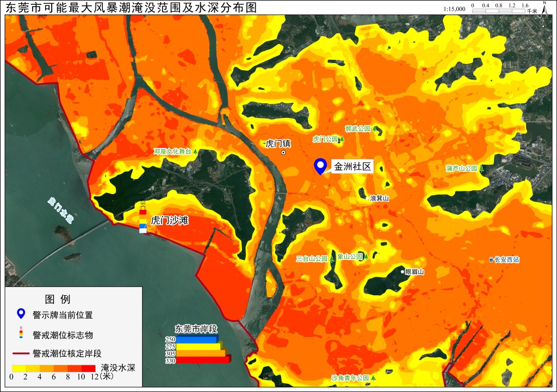Click the 沙角青年公园 label text
The width and height of the screenshot is (557, 392).
pos(351,378)
